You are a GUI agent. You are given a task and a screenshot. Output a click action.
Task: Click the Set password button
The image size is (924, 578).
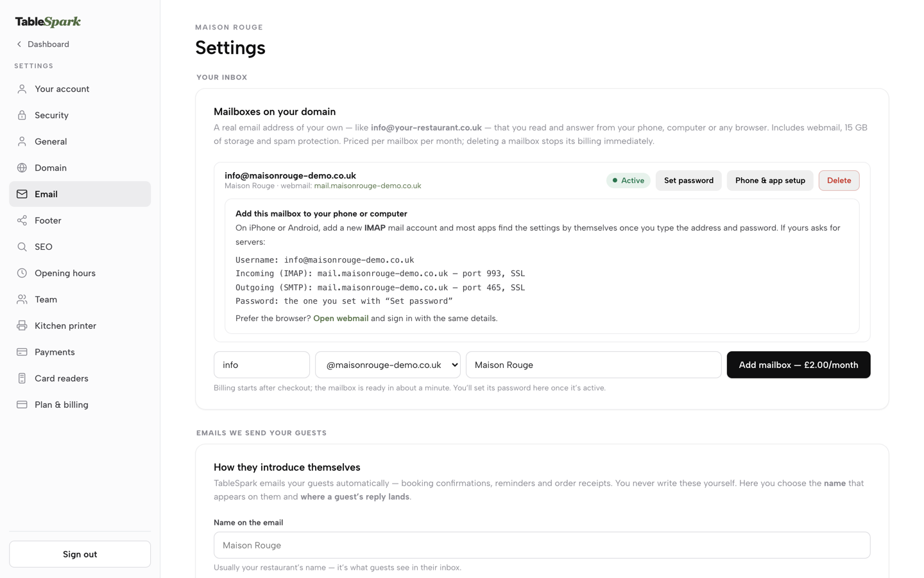(x=689, y=180)
